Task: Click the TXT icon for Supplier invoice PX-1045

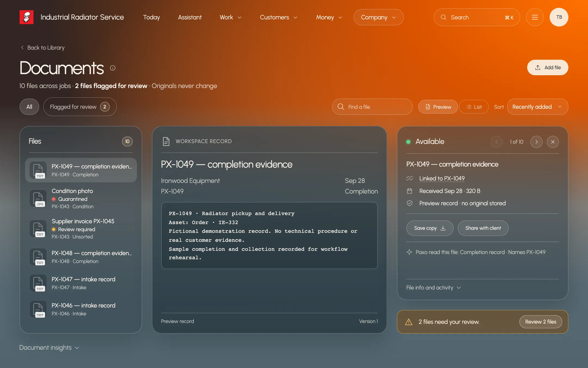Action: coord(38,229)
